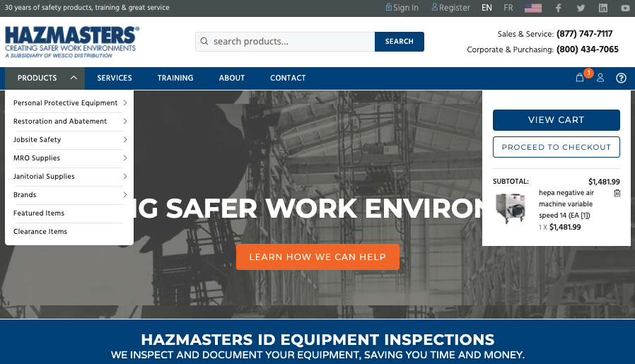Open the help question mark icon
635x364 pixels.
[621, 78]
